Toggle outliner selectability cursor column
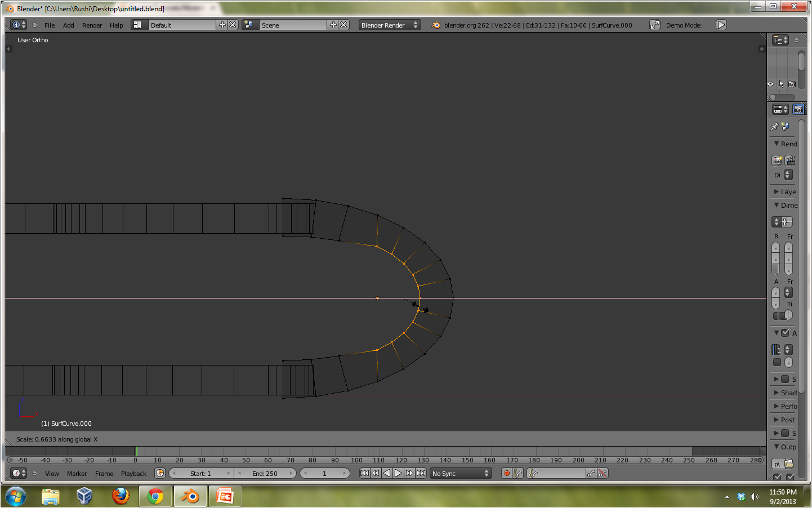Screen dimensions: 812x508 [x=781, y=84]
